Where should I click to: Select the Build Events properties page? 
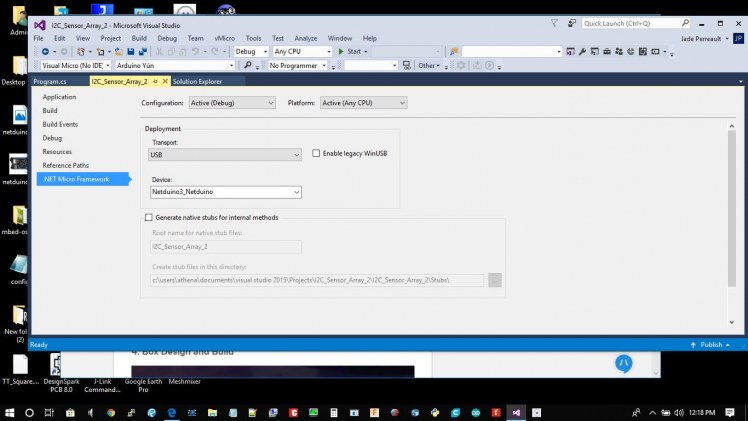60,124
